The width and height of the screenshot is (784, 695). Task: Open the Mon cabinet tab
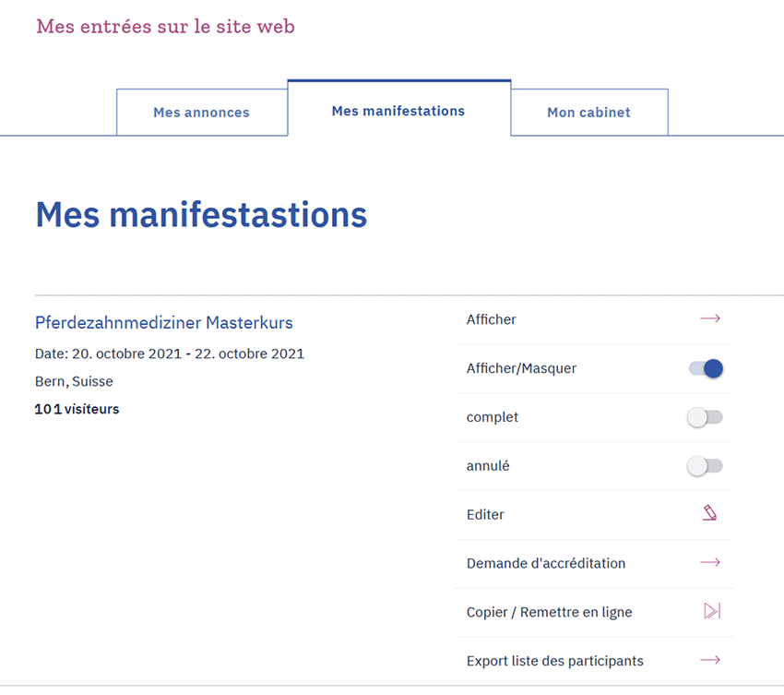(588, 113)
